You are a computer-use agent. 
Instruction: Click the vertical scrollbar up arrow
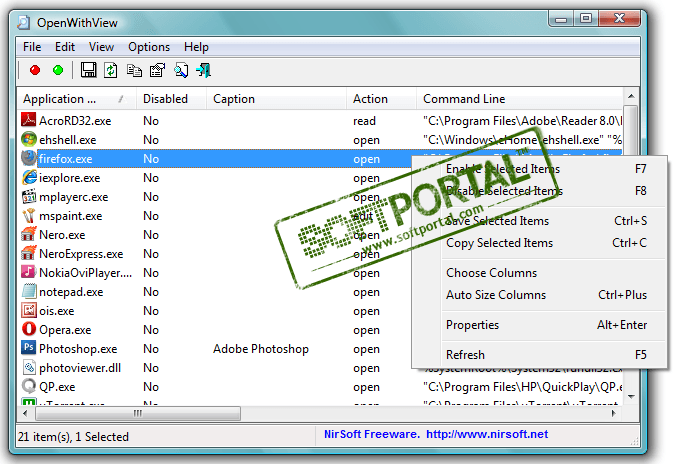click(x=631, y=96)
